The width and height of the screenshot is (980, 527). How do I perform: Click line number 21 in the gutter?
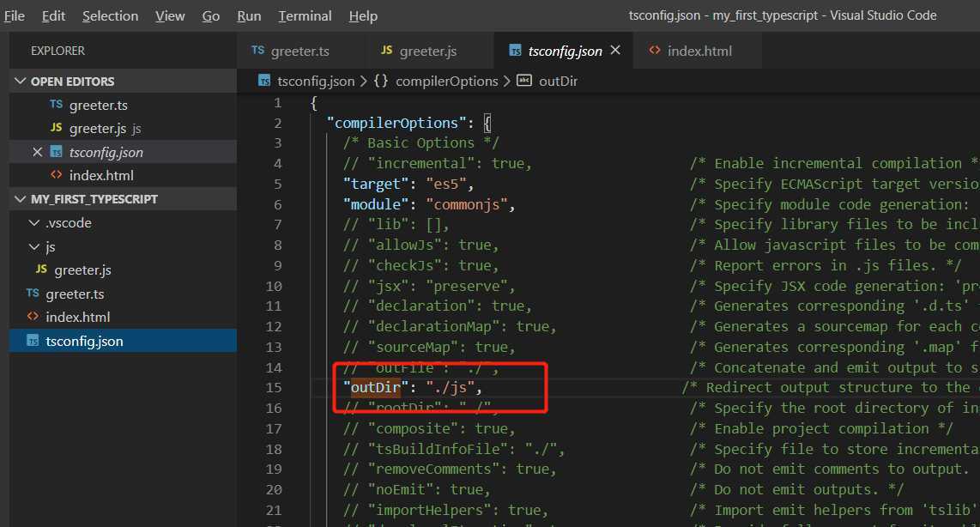pos(274,510)
